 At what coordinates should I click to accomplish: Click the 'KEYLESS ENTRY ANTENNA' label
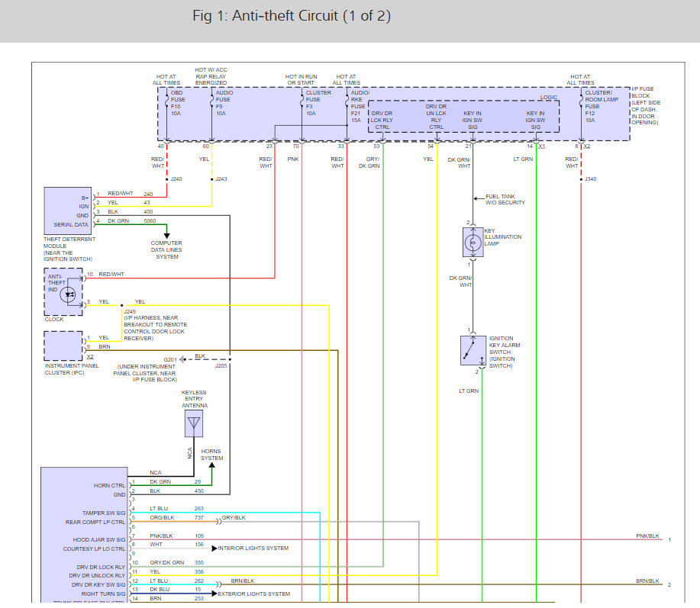194,399
